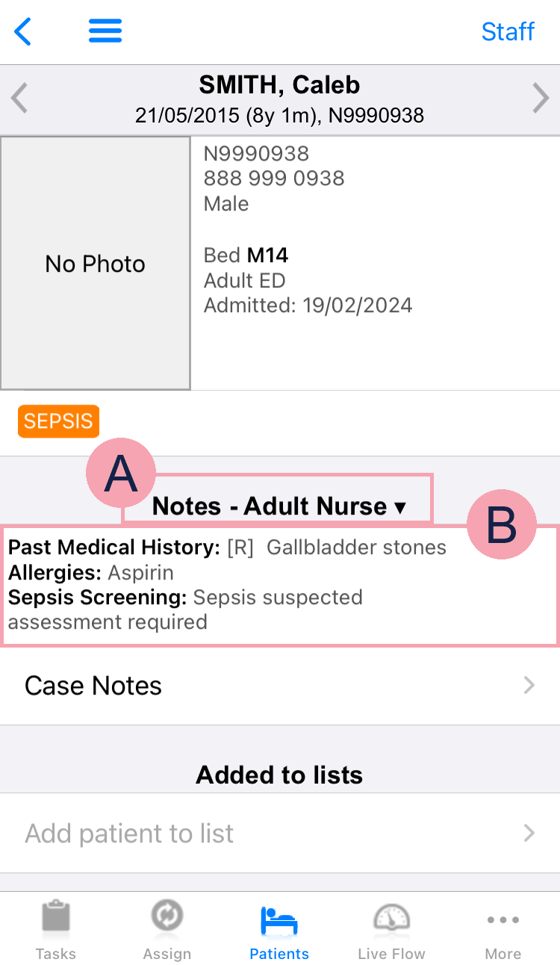Click the orange SEPSIS tag
Image resolution: width=560 pixels, height=965 pixels.
58,421
